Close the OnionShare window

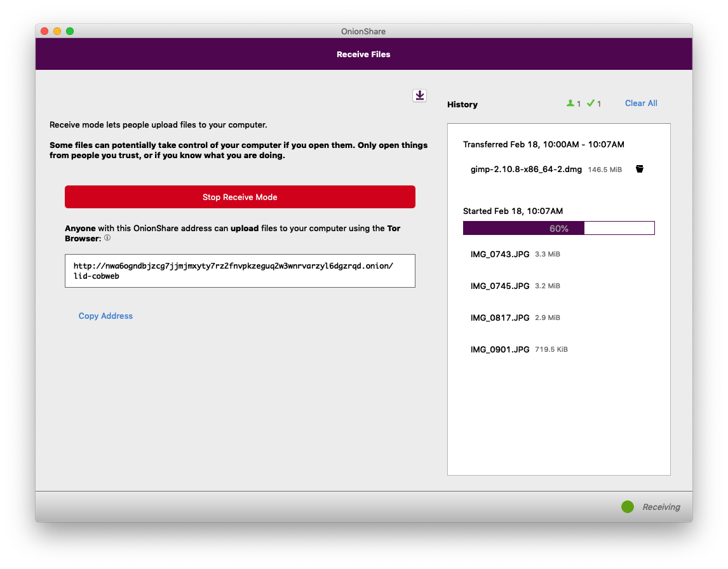[x=44, y=31]
